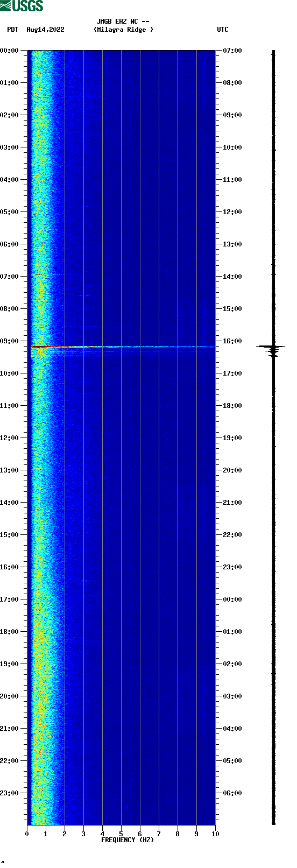Click frequency axis tick label 2

pos(65,834)
